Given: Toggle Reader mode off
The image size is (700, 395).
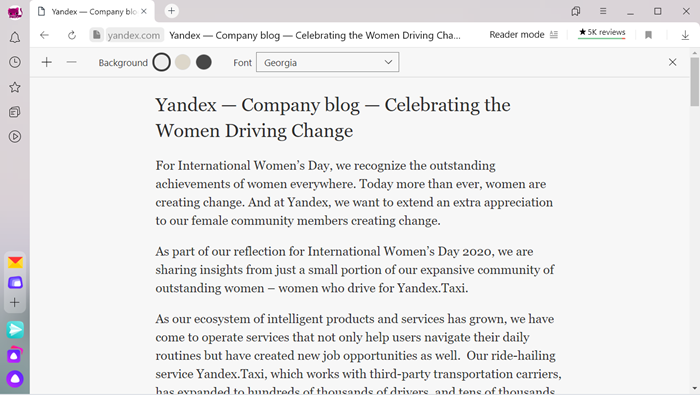Looking at the screenshot, I should click(x=524, y=35).
